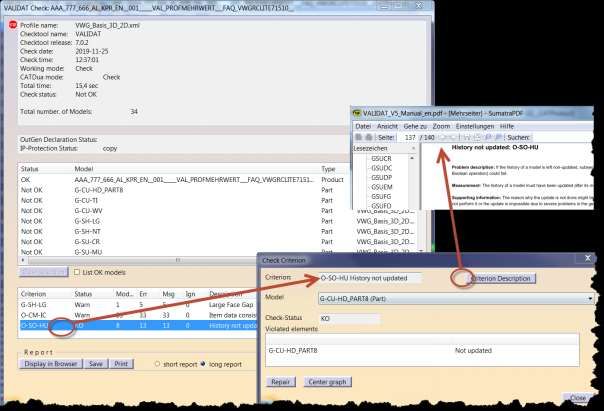This screenshot has height=411, width=604.
Task: Click the SumatraPDF app icon in its title bar
Action: 357,113
